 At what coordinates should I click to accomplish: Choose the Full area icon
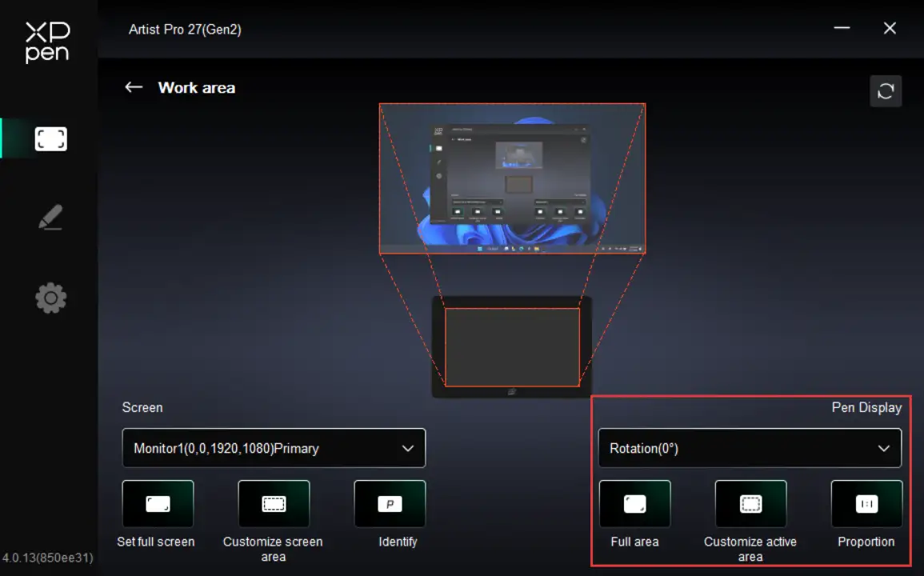634,504
